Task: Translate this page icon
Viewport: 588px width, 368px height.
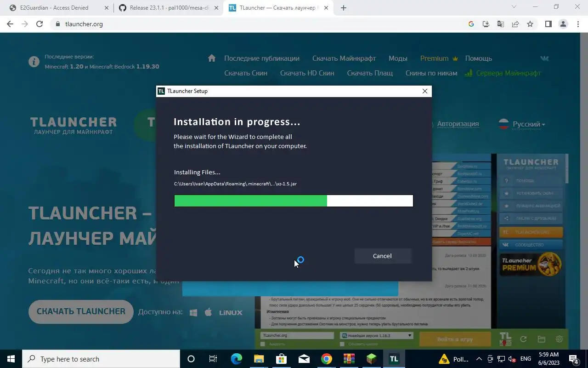Action: [x=500, y=24]
